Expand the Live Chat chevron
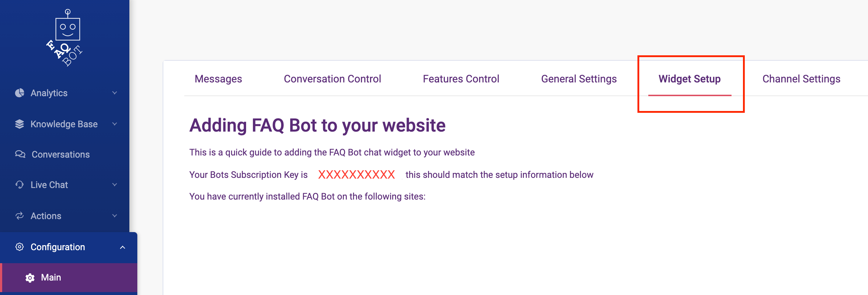Image resolution: width=868 pixels, height=295 pixels. [x=115, y=185]
